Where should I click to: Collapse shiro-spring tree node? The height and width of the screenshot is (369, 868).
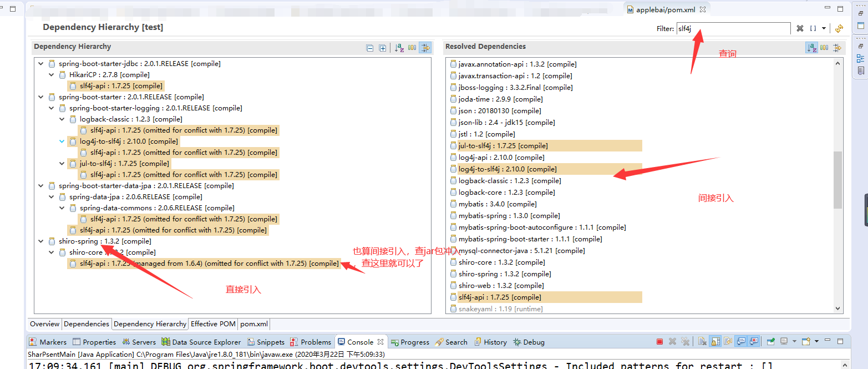point(40,241)
